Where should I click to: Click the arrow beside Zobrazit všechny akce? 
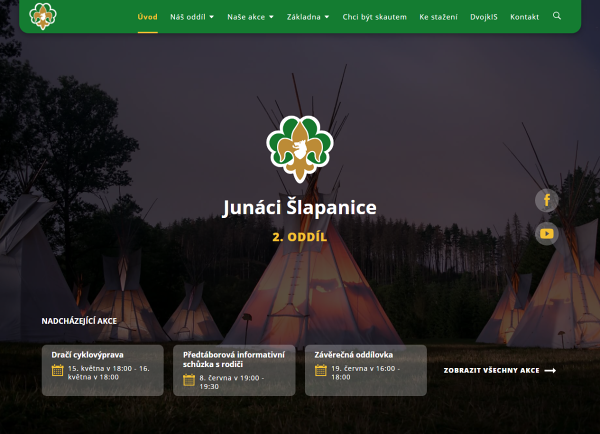[550, 370]
